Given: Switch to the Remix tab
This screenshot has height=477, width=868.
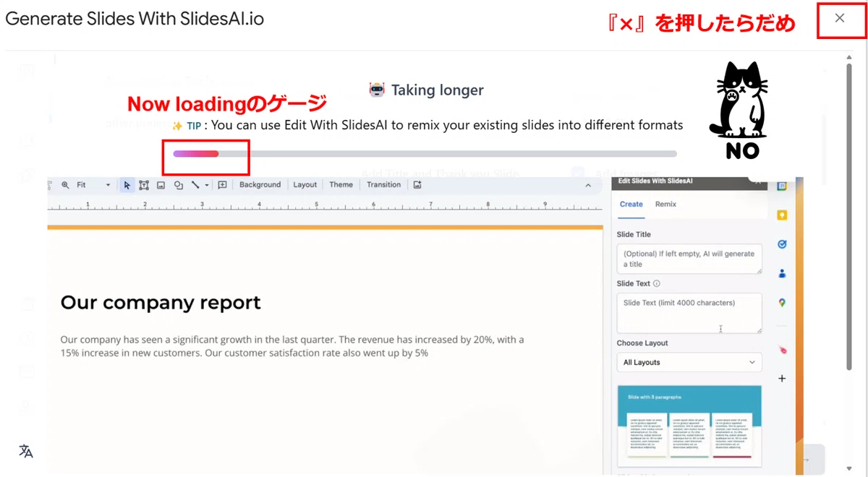Looking at the screenshot, I should tap(665, 205).
